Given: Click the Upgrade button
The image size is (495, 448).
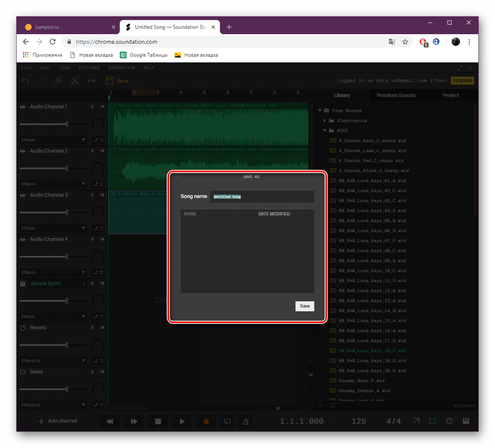Looking at the screenshot, I should point(462,80).
